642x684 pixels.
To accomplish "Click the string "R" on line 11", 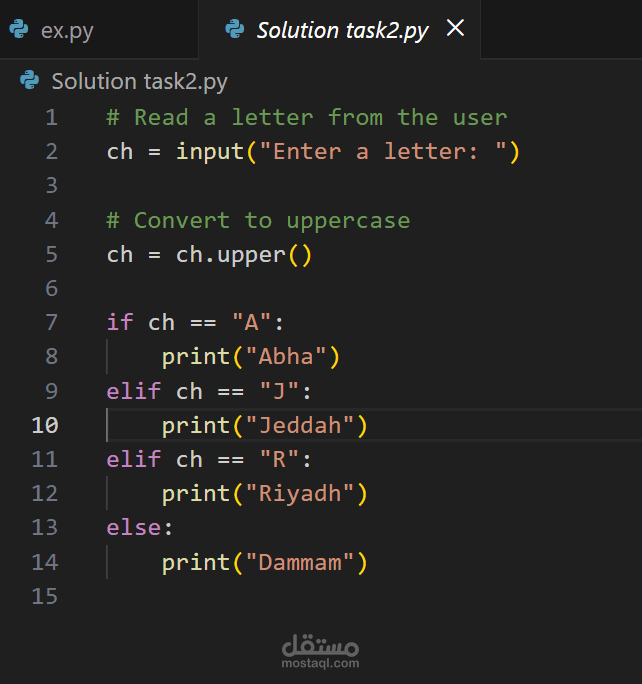I will (x=279, y=459).
